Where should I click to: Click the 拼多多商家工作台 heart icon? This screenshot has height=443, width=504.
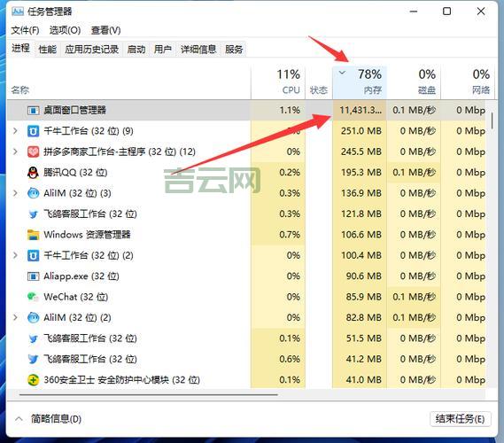(33, 152)
